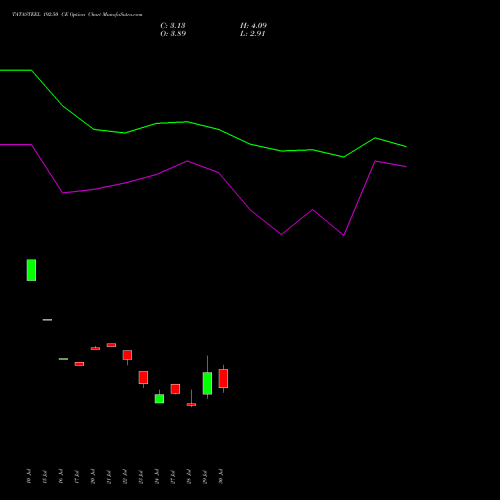This screenshot has width=500, height=500.
Task: Click the 20 Jul date label
Action: pyautogui.click(x=93, y=476)
